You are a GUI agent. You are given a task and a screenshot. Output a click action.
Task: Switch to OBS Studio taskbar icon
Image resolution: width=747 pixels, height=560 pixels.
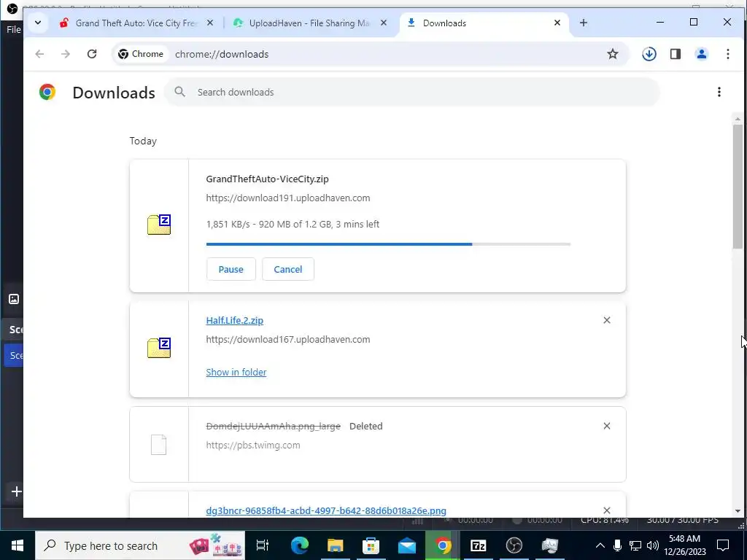pyautogui.click(x=514, y=545)
